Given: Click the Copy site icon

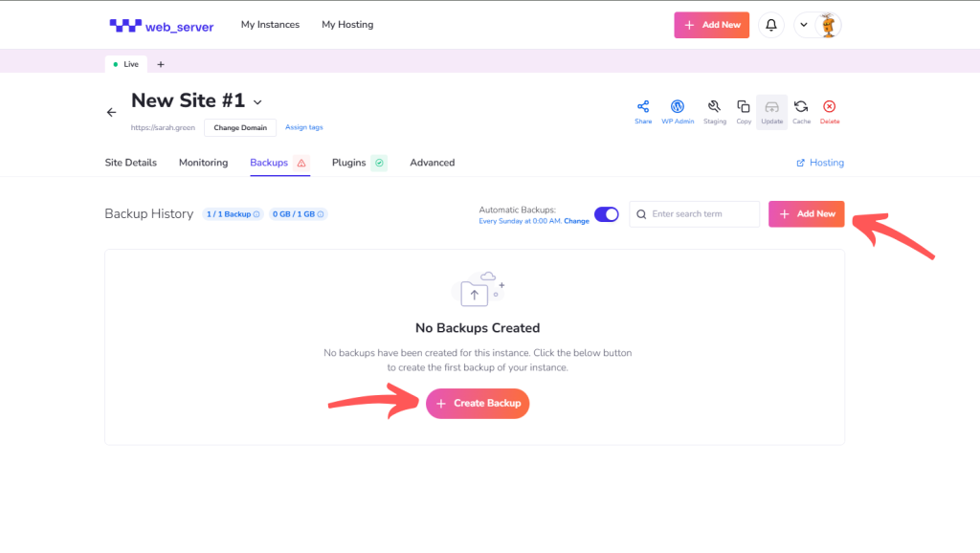Looking at the screenshot, I should pyautogui.click(x=744, y=107).
